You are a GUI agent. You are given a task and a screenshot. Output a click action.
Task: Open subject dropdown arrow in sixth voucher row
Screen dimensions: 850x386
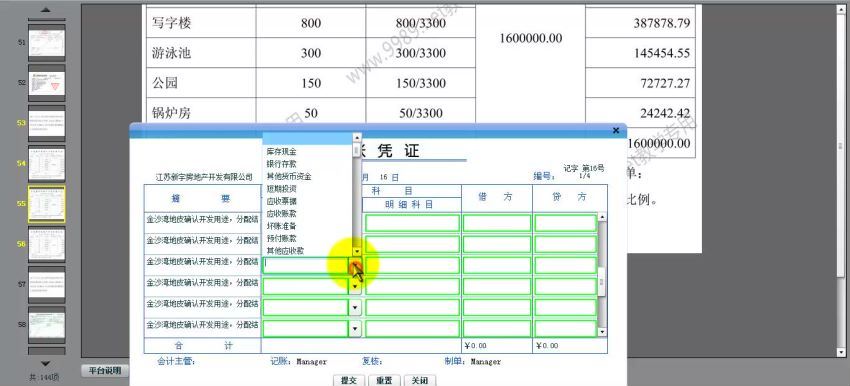coord(355,329)
